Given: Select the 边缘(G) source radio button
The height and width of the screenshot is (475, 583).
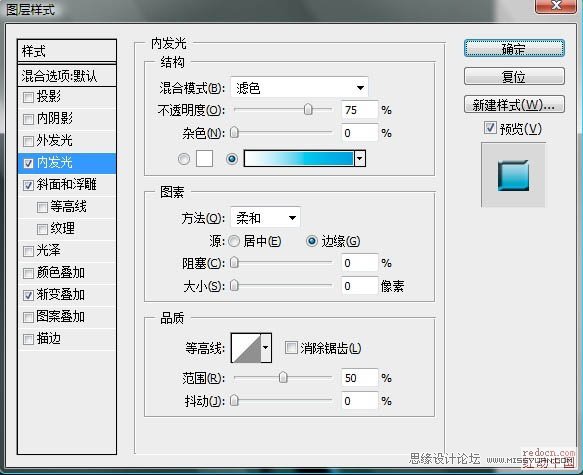Looking at the screenshot, I should tap(312, 241).
